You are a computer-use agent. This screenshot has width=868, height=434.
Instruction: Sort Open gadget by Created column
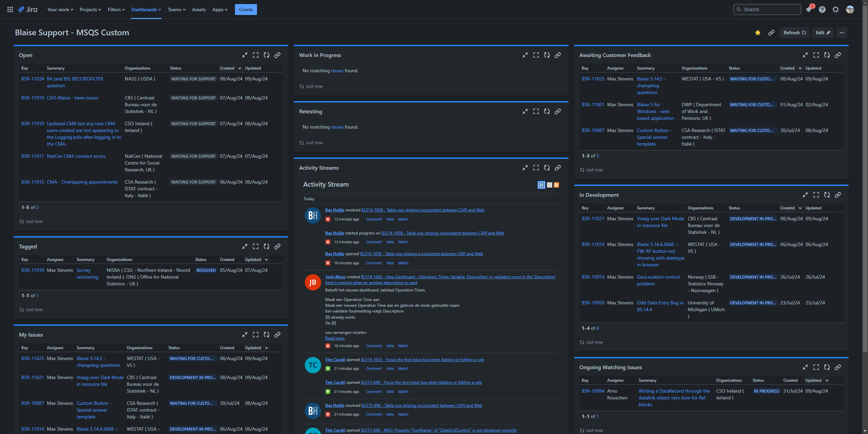tap(227, 68)
